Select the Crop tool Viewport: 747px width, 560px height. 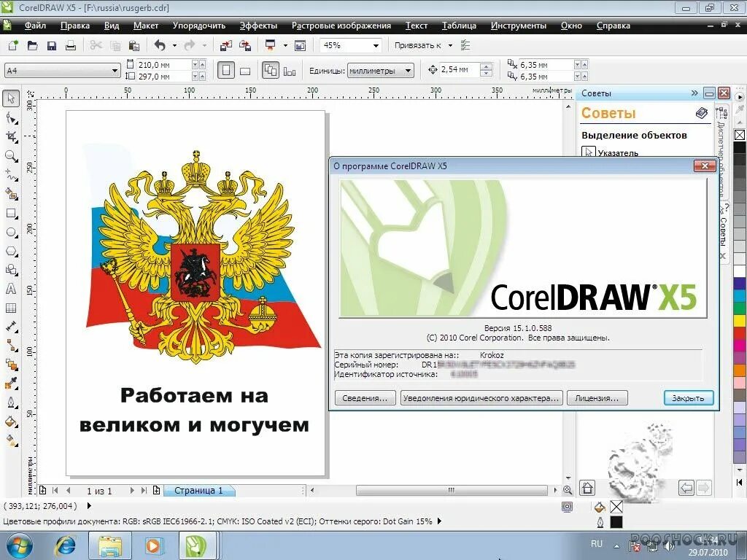point(11,137)
